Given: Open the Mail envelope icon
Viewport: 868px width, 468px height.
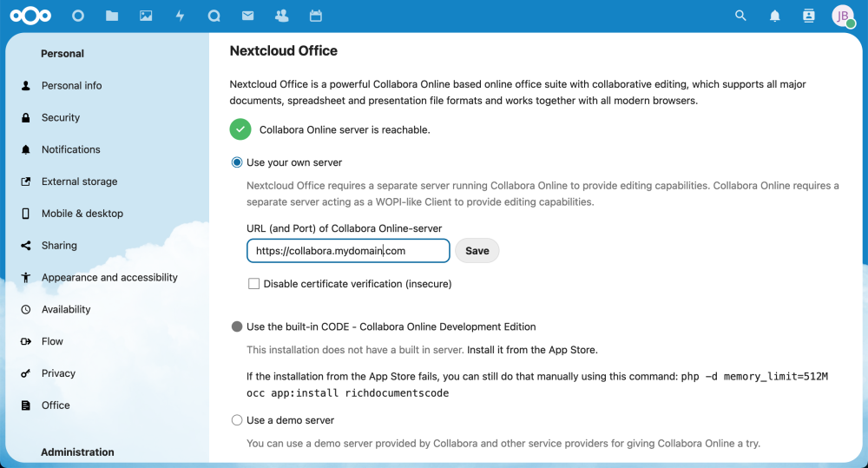Looking at the screenshot, I should point(248,16).
